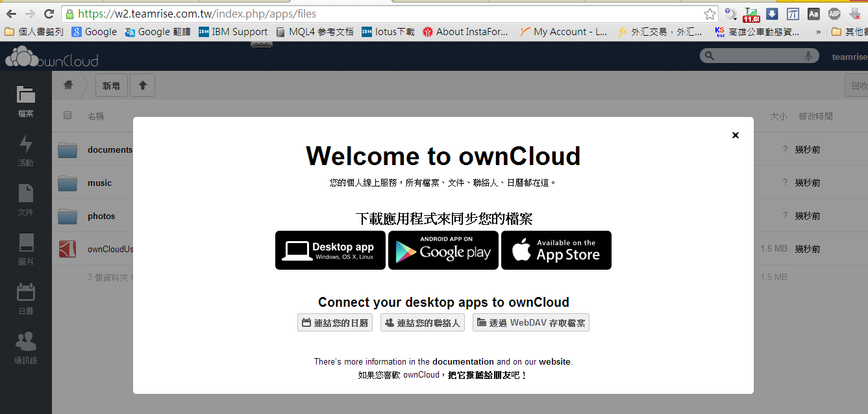Click the blue download arrow extension icon
The image size is (868, 414).
coord(772,14)
